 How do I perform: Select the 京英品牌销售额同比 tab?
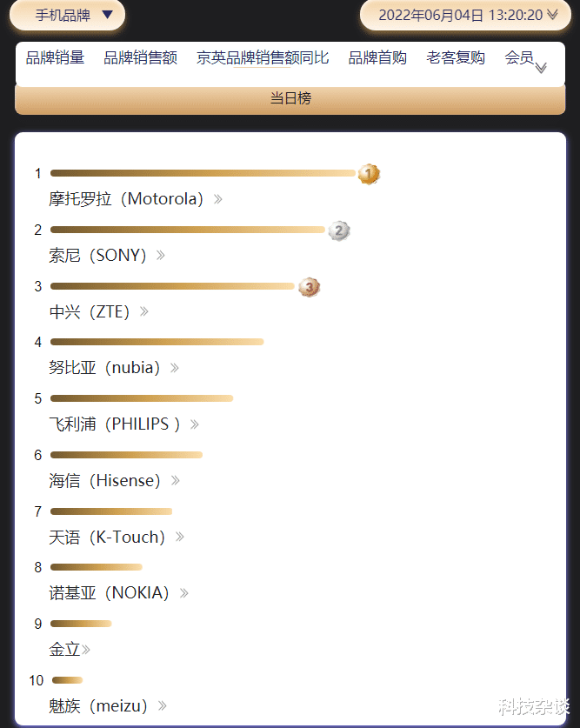(263, 58)
